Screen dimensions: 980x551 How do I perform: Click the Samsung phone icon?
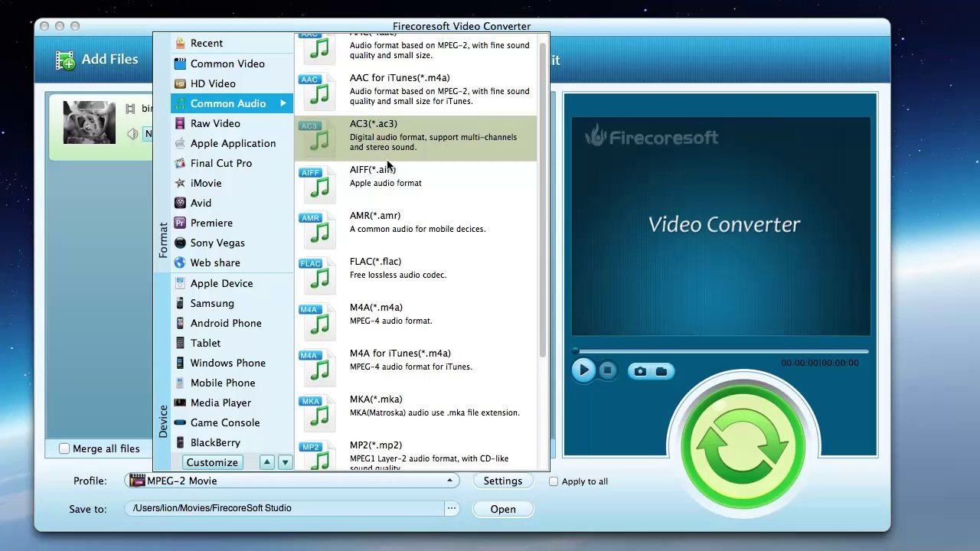pyautogui.click(x=180, y=303)
